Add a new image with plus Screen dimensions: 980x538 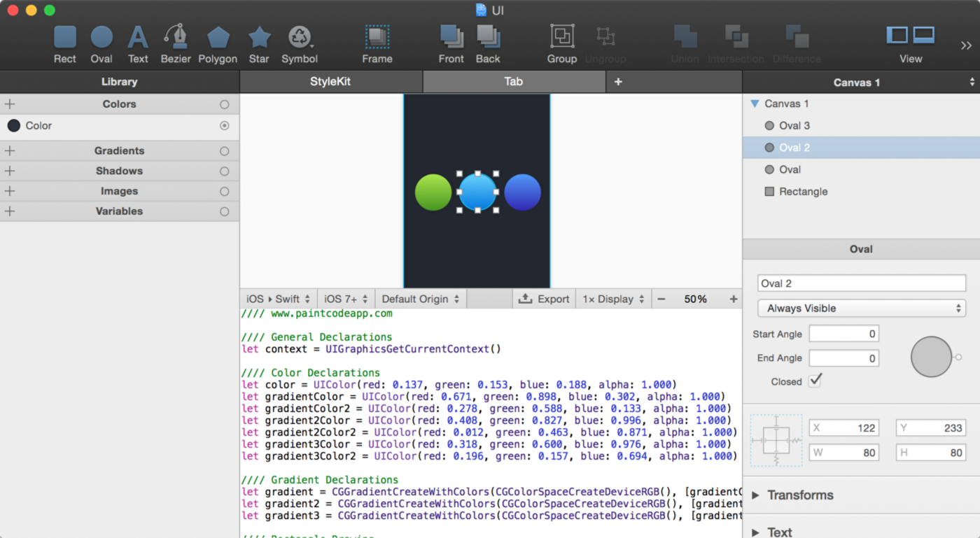(x=10, y=191)
